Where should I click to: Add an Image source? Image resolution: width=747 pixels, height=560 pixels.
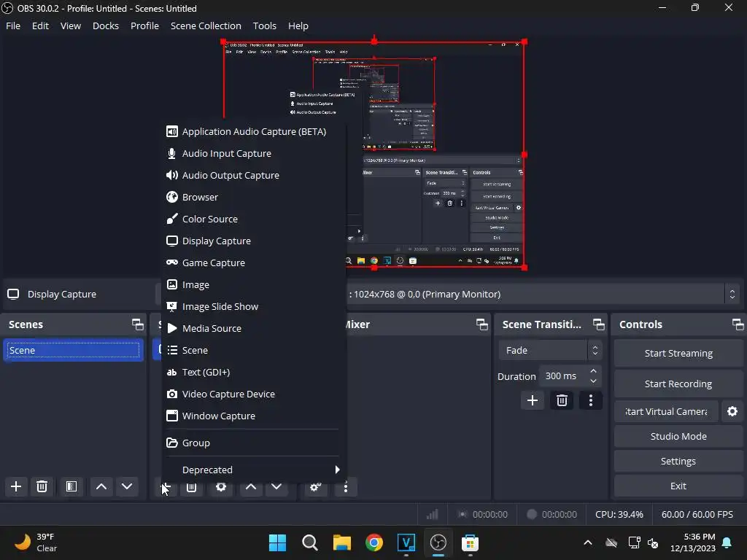point(253,285)
